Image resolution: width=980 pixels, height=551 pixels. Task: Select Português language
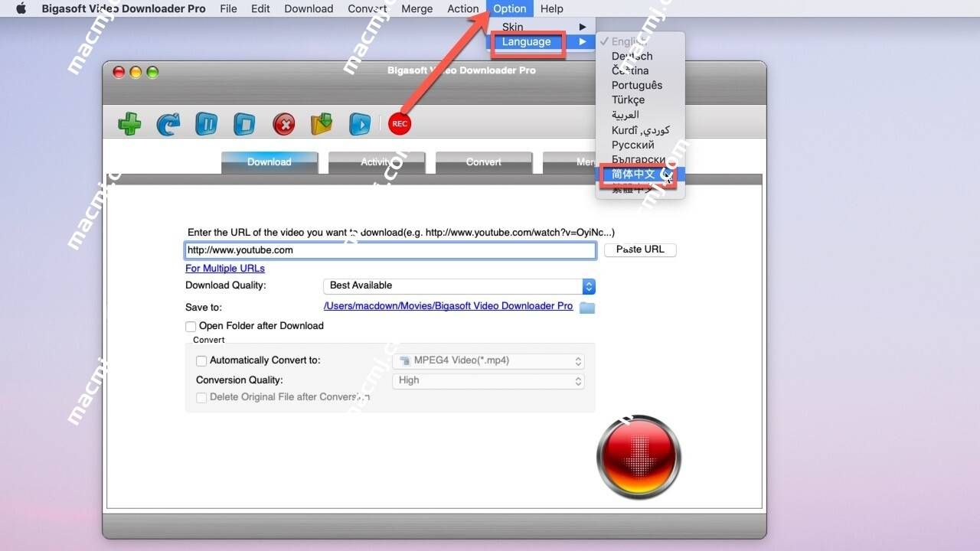640,85
